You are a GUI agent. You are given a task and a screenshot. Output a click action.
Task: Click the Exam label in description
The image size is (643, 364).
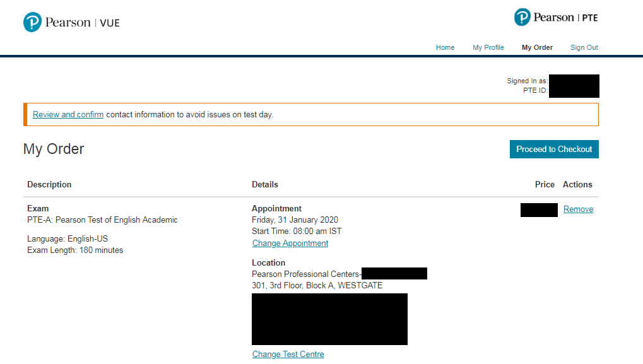38,208
